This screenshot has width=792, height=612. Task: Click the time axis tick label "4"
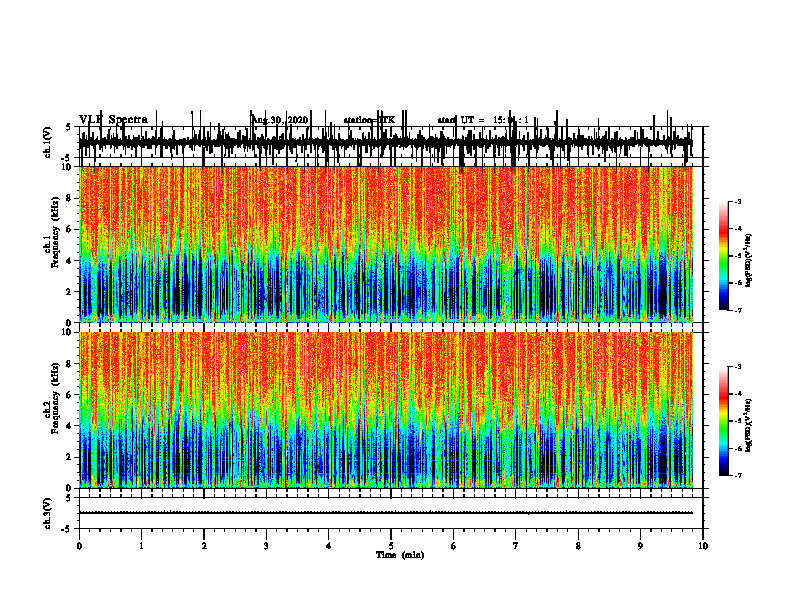pos(329,546)
